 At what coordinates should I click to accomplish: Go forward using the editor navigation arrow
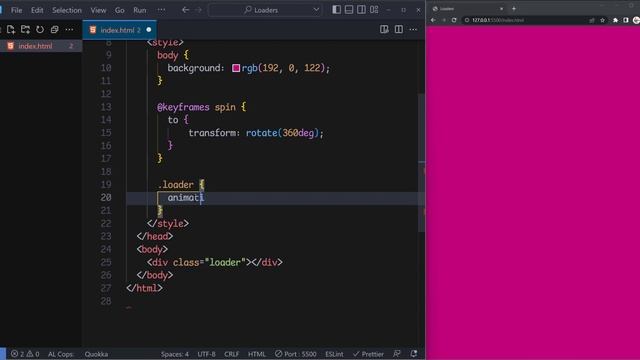click(199, 10)
